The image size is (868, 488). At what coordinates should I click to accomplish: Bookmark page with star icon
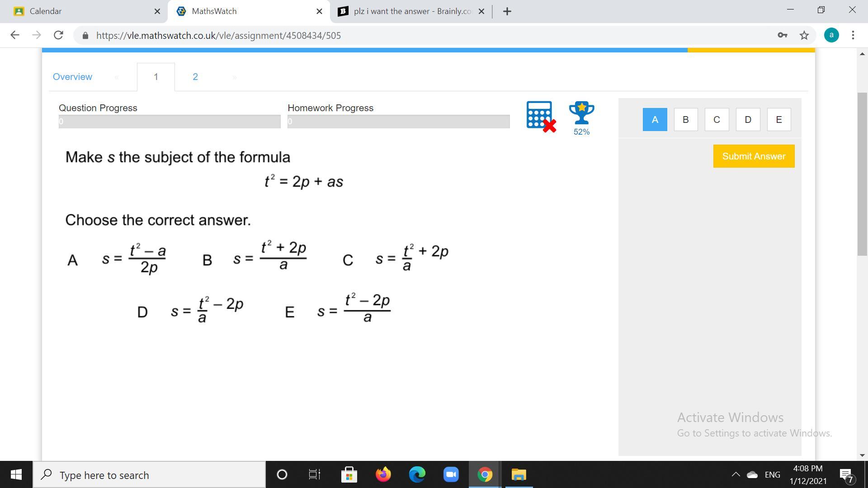pos(804,35)
